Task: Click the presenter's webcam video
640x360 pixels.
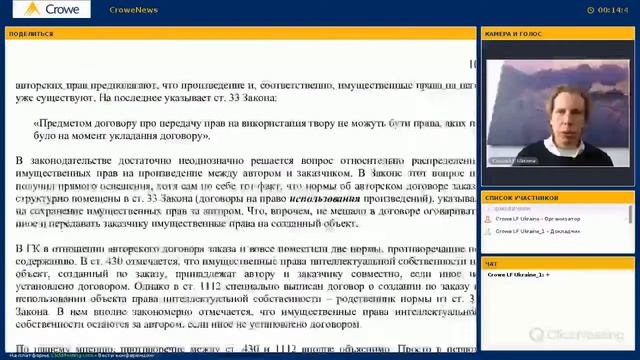Action: [558, 113]
